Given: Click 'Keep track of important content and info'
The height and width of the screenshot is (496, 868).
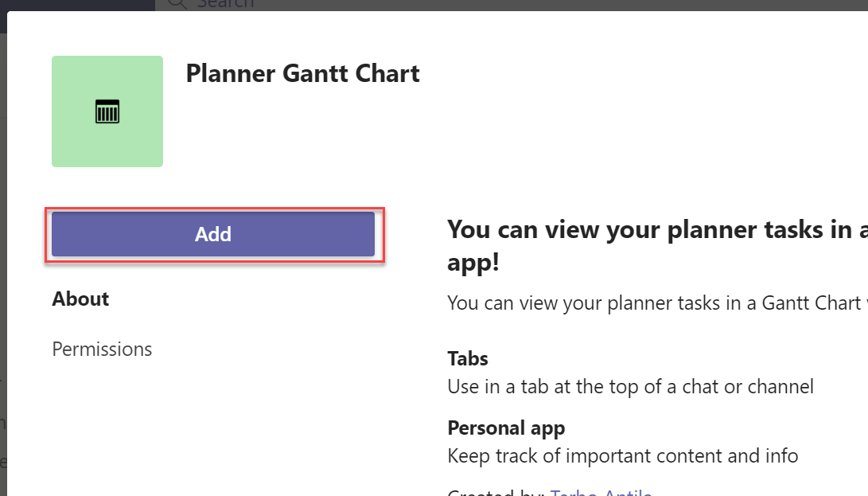Looking at the screenshot, I should tap(622, 456).
